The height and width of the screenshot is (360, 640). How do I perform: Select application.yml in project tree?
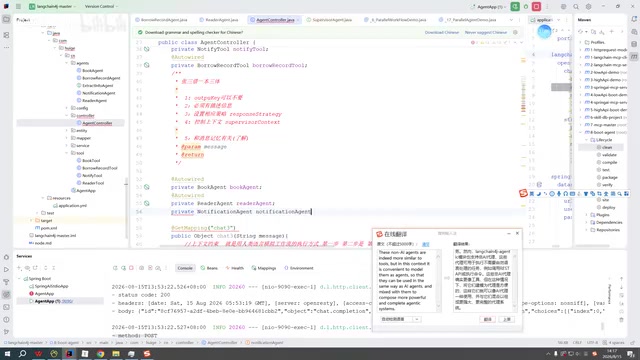point(72,205)
